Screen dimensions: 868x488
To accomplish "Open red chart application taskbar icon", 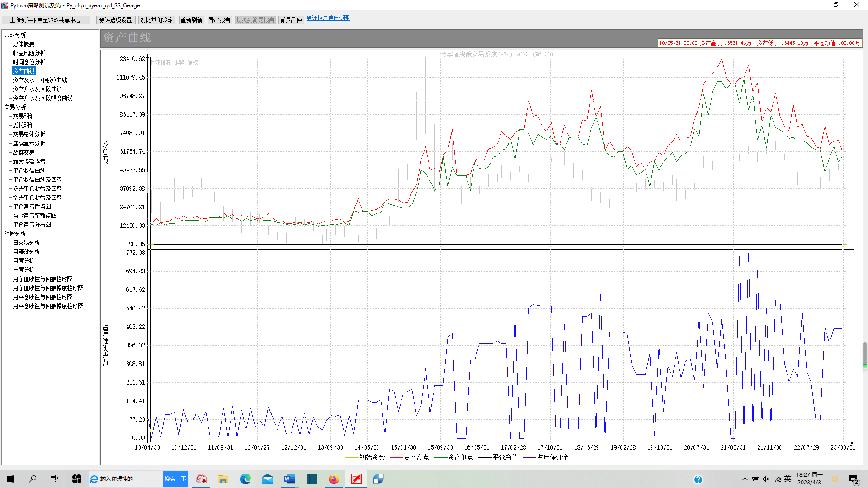I will [356, 479].
